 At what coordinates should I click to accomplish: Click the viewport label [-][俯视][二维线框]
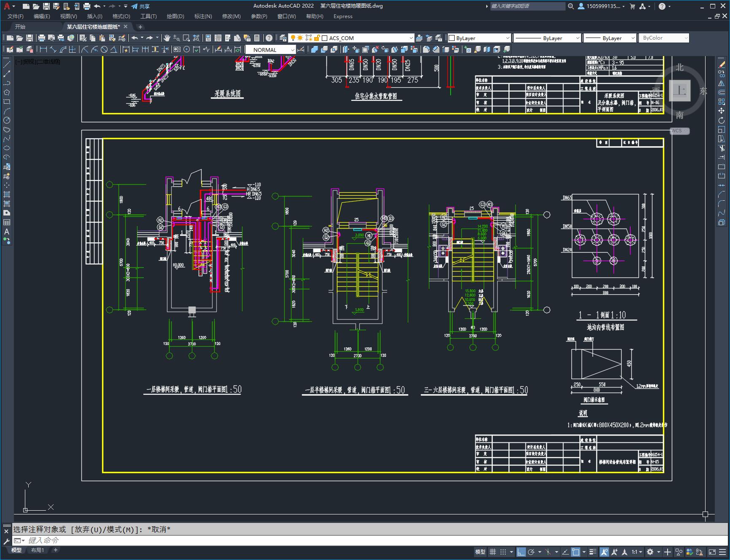click(38, 62)
